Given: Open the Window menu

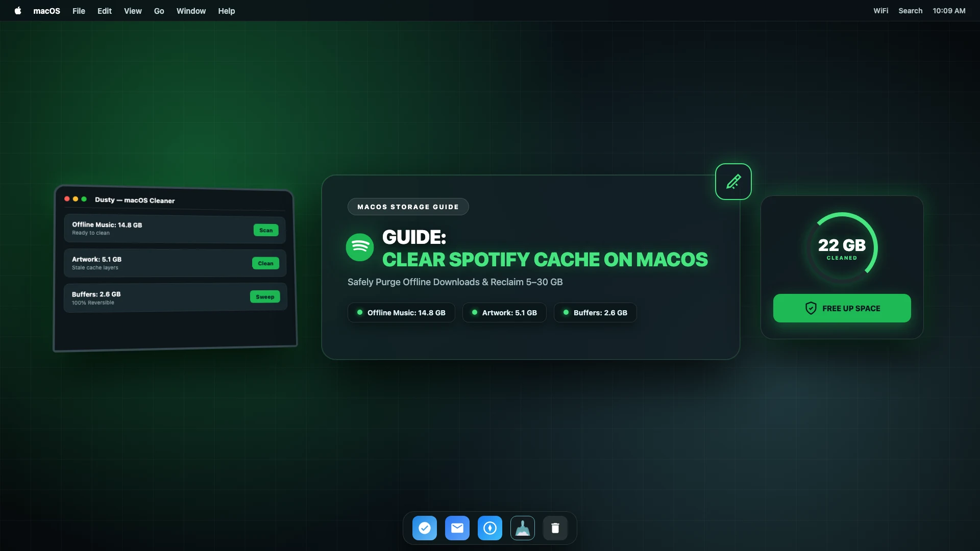Looking at the screenshot, I should [x=191, y=11].
